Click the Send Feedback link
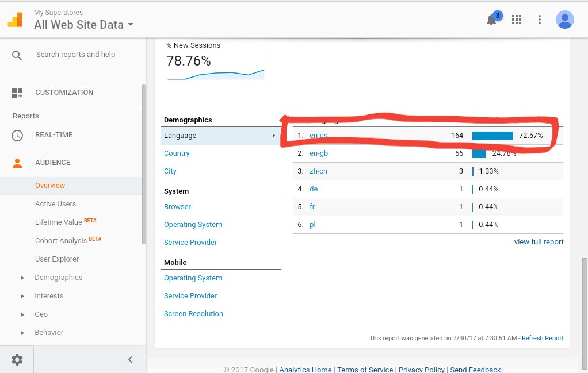The width and height of the screenshot is (588, 373). (475, 370)
